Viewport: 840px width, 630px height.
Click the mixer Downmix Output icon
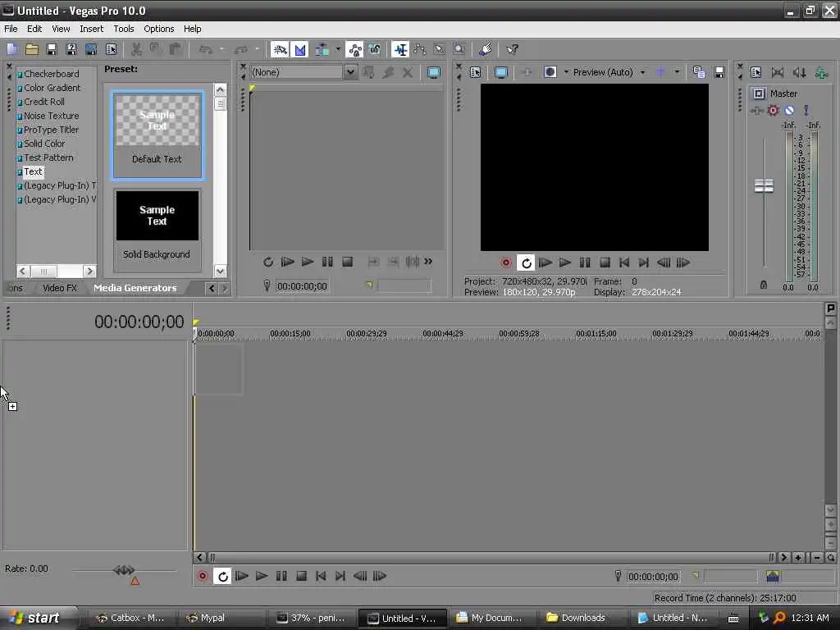tap(778, 72)
